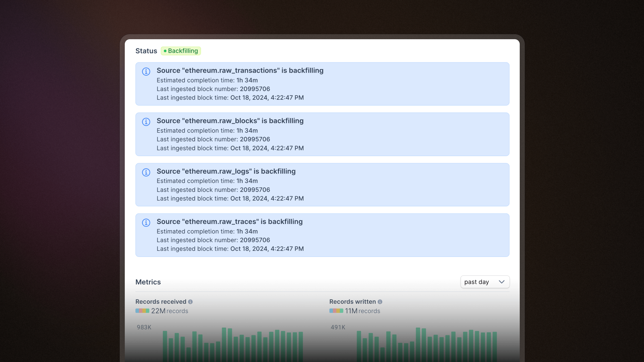Click last ingested block time in raw_blocks card
This screenshot has height=362, width=644.
click(x=230, y=148)
